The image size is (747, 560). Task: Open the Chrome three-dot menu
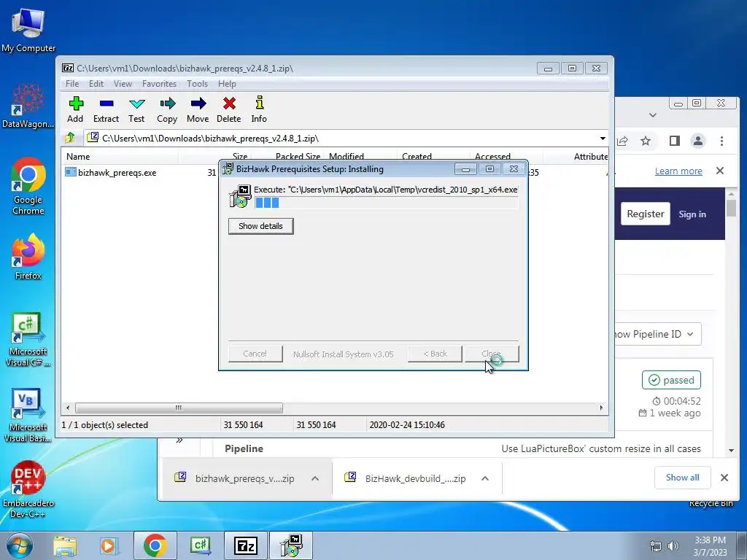(x=721, y=141)
